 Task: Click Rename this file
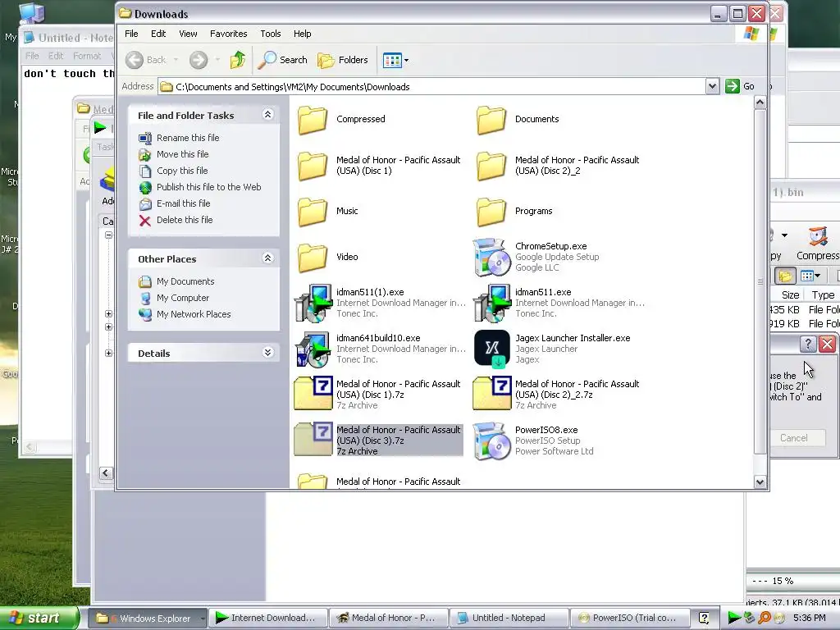188,138
